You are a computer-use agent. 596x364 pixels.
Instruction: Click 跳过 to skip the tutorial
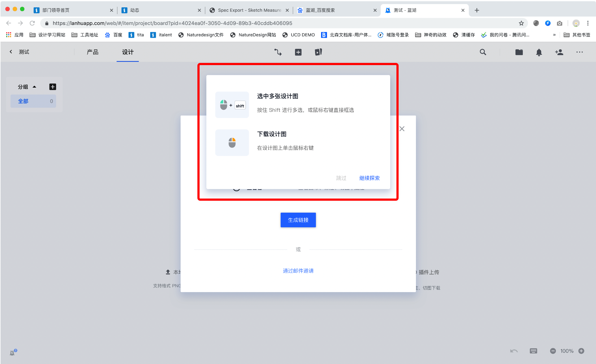[x=341, y=178]
